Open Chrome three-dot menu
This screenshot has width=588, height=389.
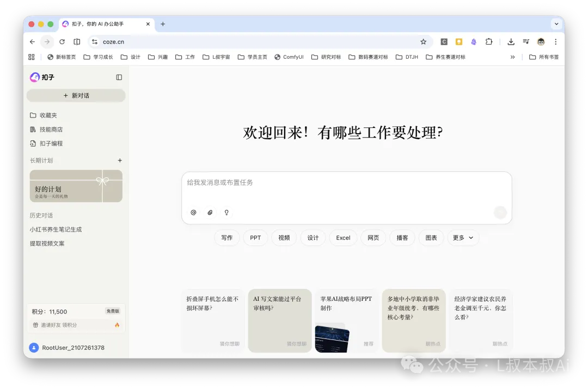(556, 42)
